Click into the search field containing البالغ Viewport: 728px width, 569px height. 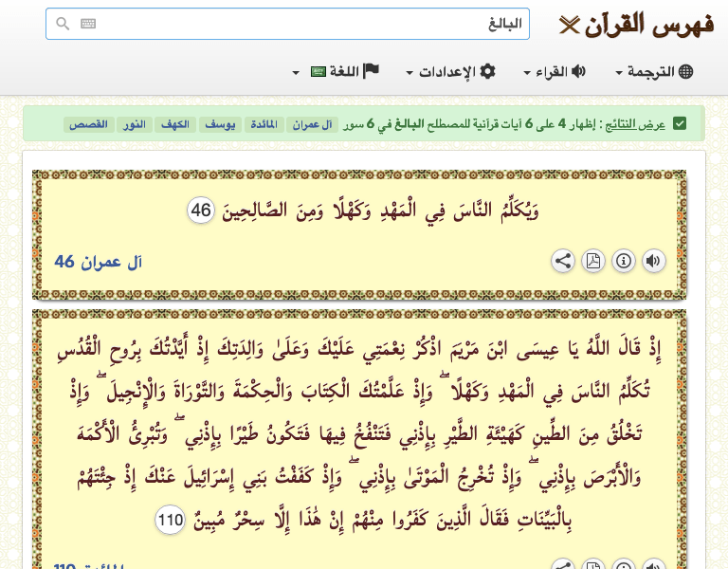click(x=303, y=25)
